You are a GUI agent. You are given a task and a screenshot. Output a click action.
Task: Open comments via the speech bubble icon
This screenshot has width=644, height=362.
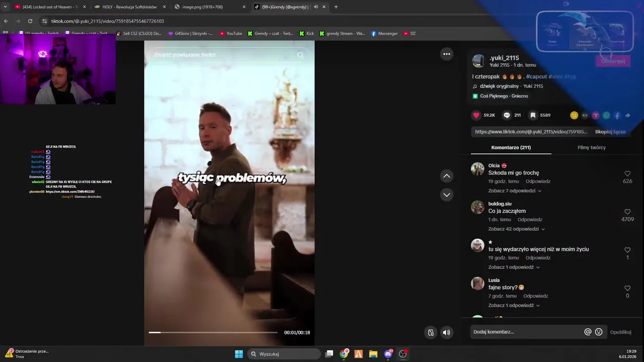click(x=507, y=115)
